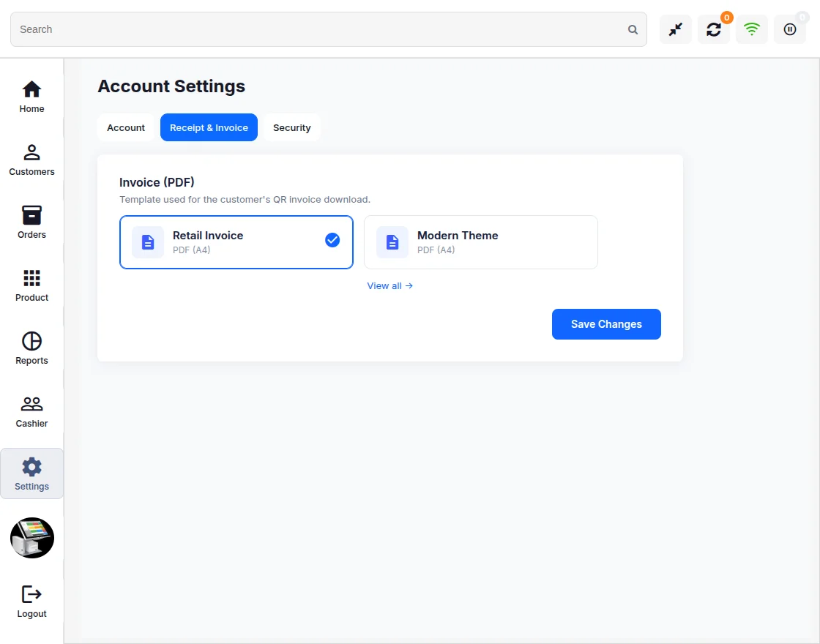Click the pause circle icon
This screenshot has height=644, width=820.
coord(790,29)
